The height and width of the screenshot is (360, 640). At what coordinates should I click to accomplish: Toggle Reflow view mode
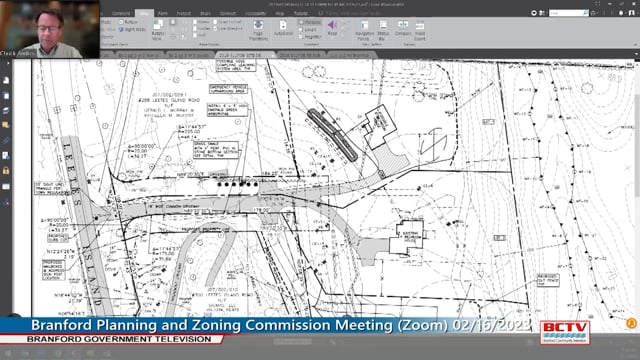coord(129,22)
